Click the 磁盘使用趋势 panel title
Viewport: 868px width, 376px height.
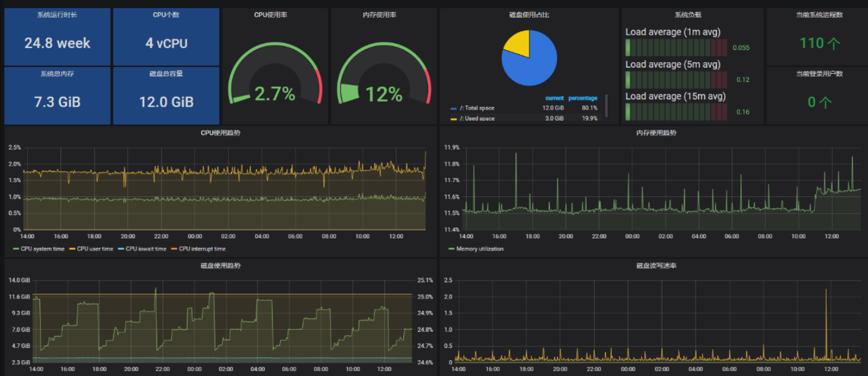220,266
